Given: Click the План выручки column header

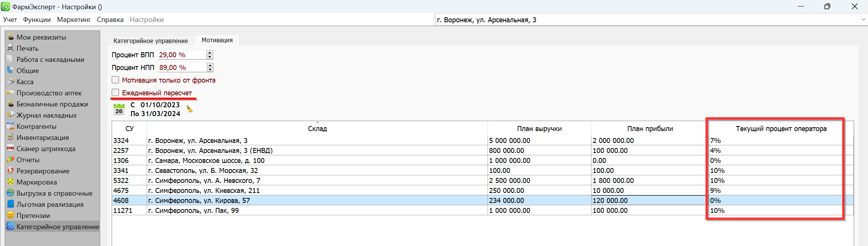Looking at the screenshot, I should pyautogui.click(x=539, y=129).
